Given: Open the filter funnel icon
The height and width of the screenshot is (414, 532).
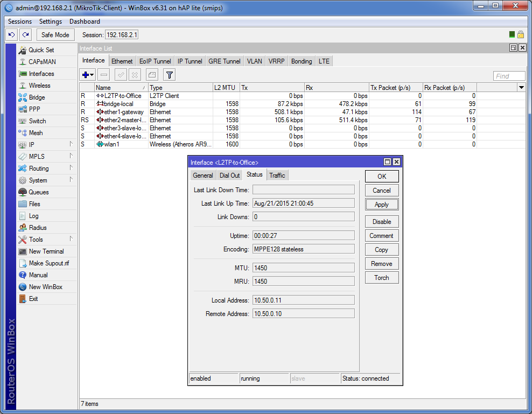Looking at the screenshot, I should pos(169,75).
